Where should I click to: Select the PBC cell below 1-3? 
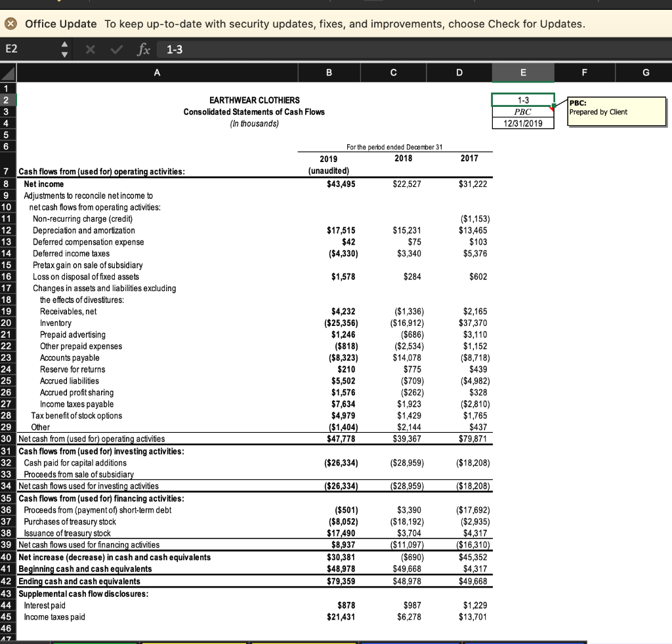523,111
